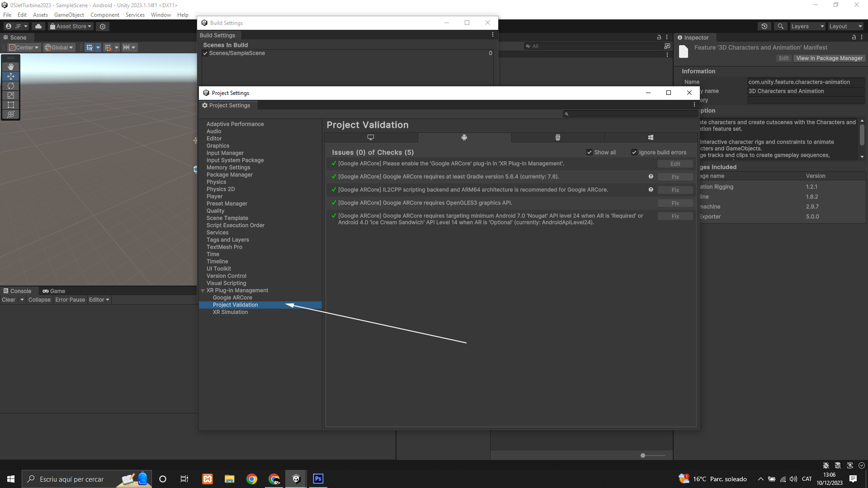Click View in Package Manager button
This screenshot has width=868, height=488.
point(829,58)
